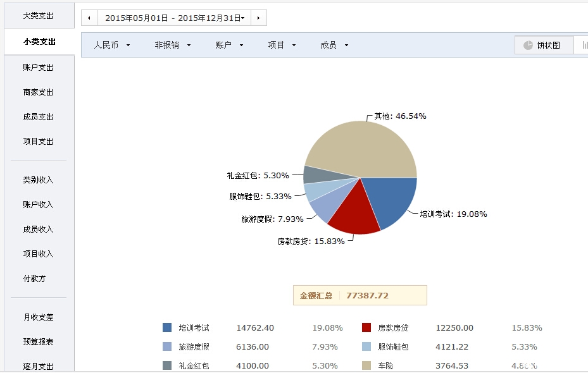Open 逐月支出 in sidebar
The image size is (588, 373).
[38, 367]
